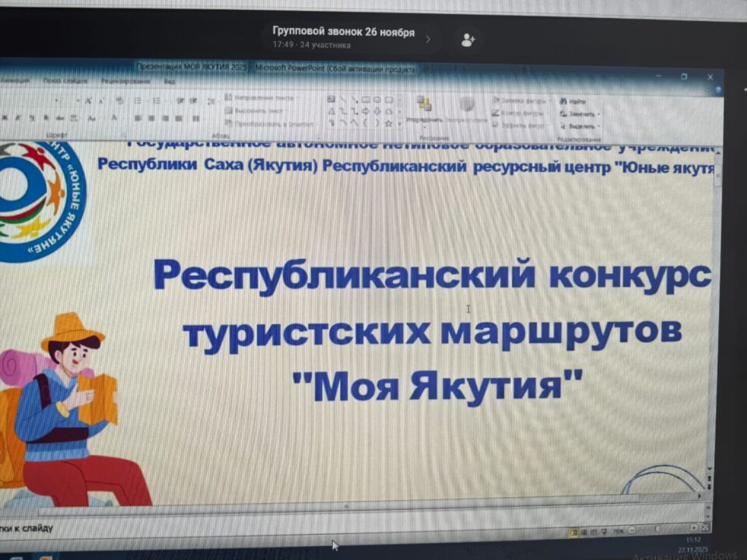747x560 pixels.
Task: Toggle underline formatting
Action: [x=32, y=117]
